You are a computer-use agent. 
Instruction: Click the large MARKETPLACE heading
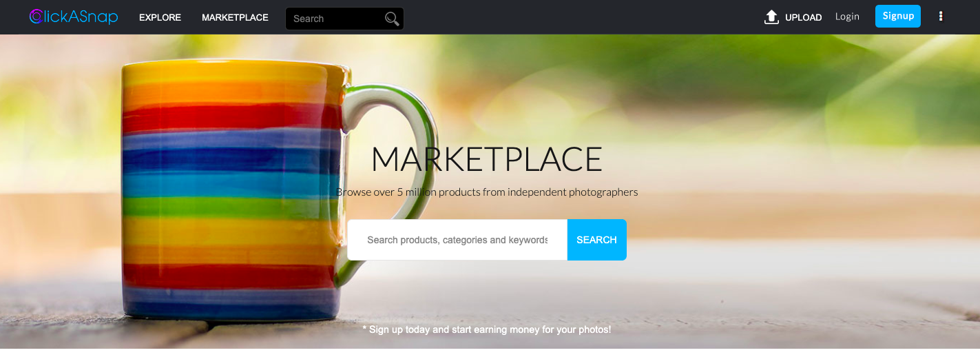[x=487, y=159]
